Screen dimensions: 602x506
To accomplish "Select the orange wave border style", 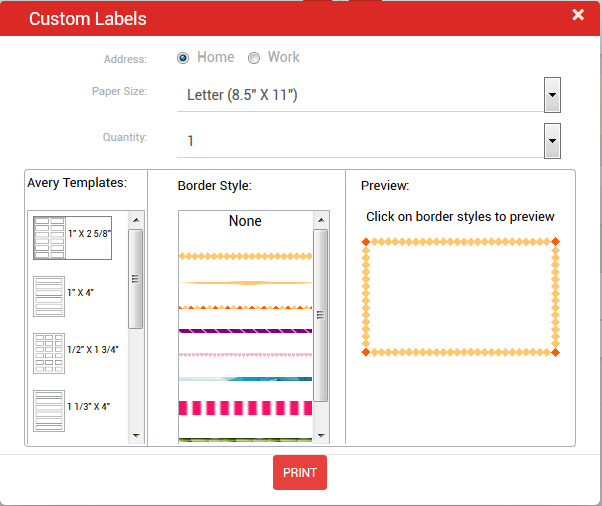I will tap(245, 283).
